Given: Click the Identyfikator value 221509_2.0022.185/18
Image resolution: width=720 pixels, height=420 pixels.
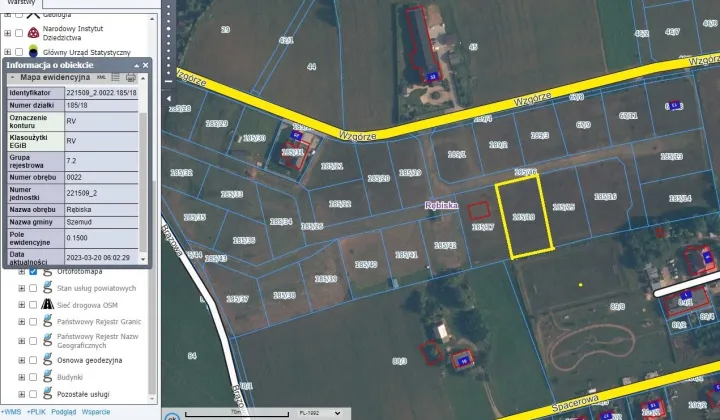Looking at the screenshot, I should (101, 93).
